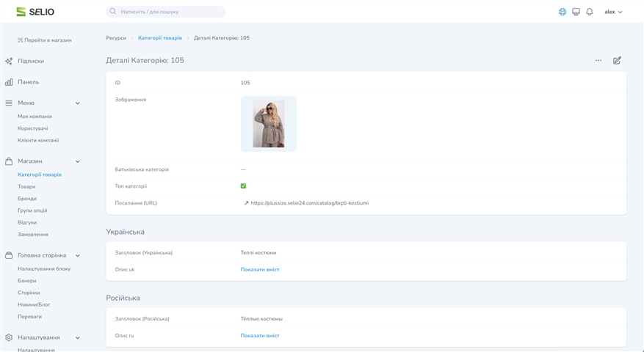Collapse the Магазин sidebar section
Image resolution: width=644 pixels, height=352 pixels.
(78, 161)
